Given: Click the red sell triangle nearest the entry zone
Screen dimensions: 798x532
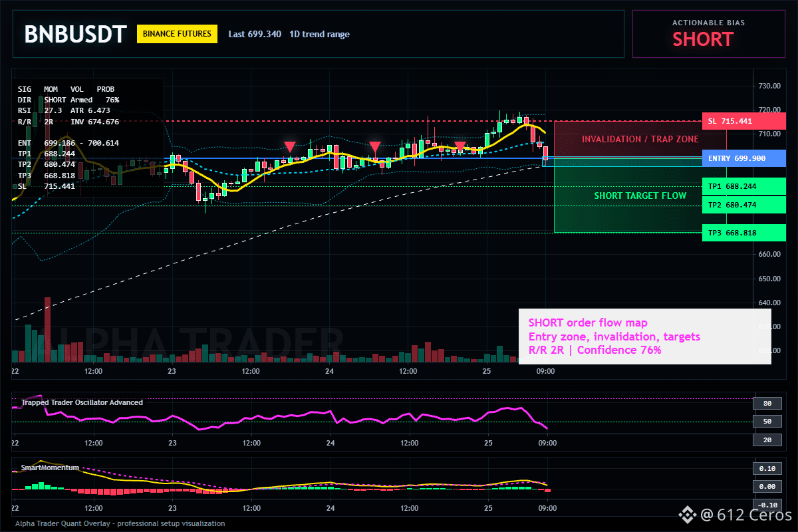Looking at the screenshot, I should click(460, 146).
